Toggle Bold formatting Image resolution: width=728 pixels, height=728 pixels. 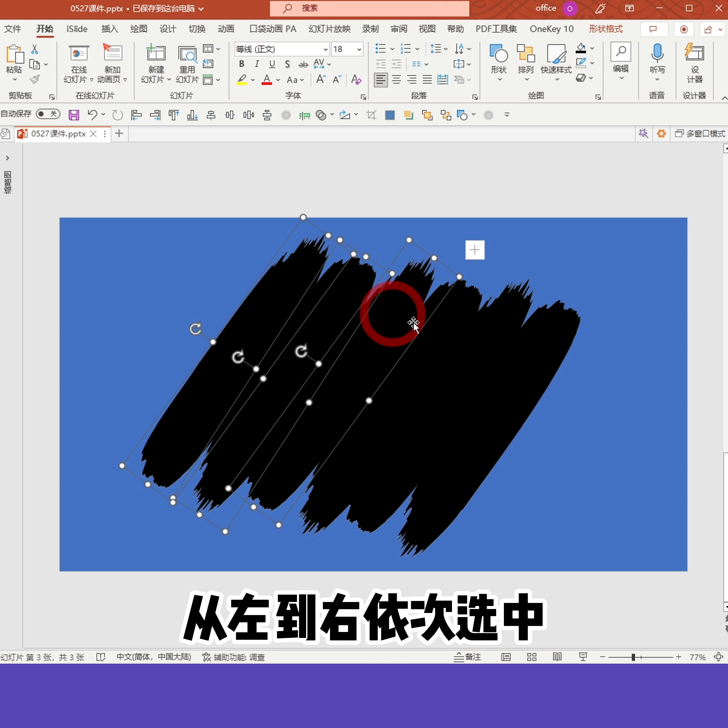tap(242, 64)
